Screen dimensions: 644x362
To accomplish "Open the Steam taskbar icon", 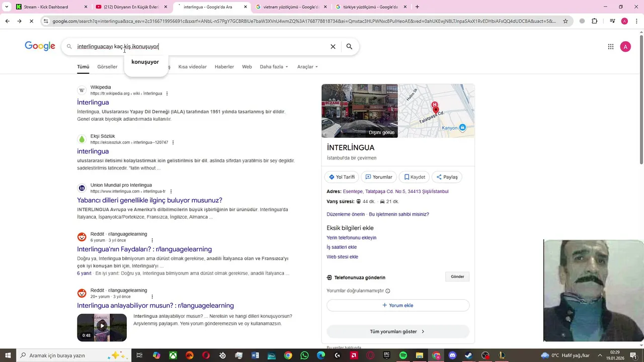I will point(468,355).
